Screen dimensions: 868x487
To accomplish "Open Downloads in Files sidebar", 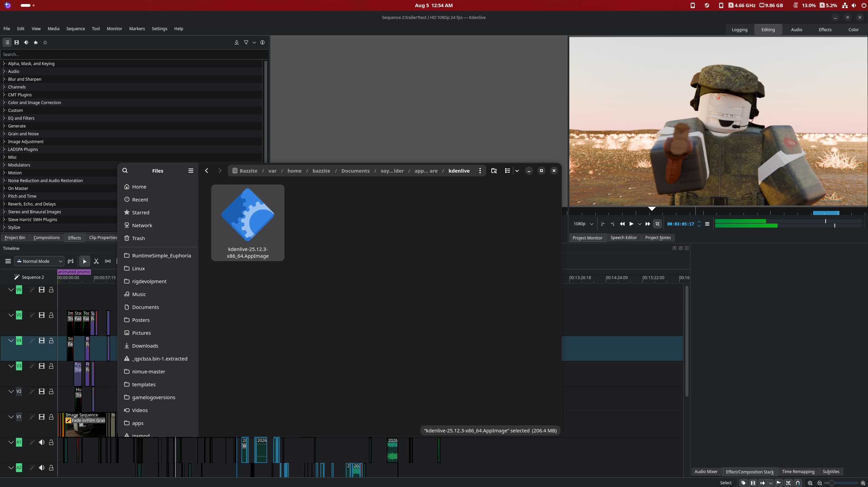I will point(158,346).
